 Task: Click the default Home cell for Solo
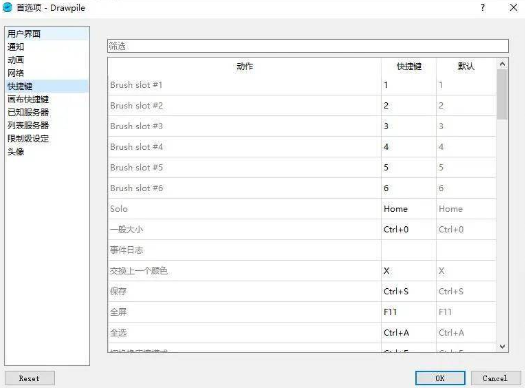(466, 209)
